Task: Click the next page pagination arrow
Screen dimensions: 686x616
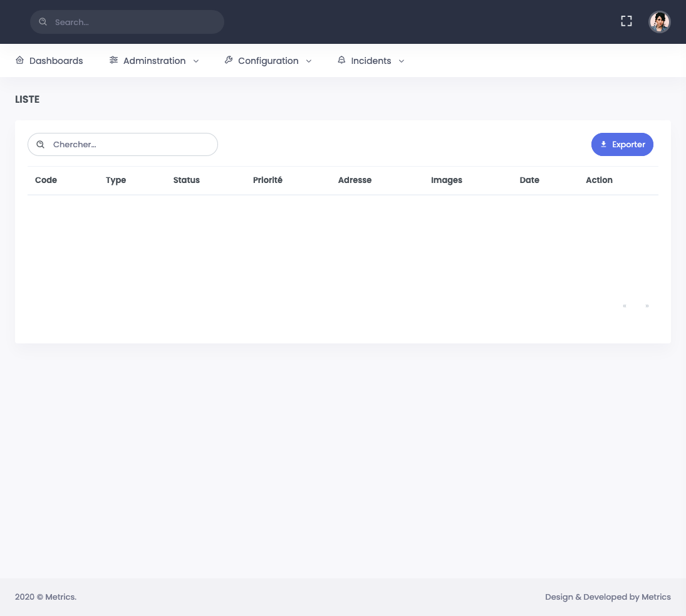Action: coord(647,306)
